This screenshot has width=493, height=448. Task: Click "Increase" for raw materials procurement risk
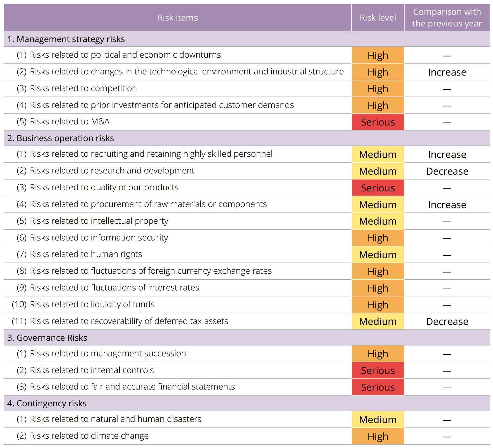pos(447,205)
